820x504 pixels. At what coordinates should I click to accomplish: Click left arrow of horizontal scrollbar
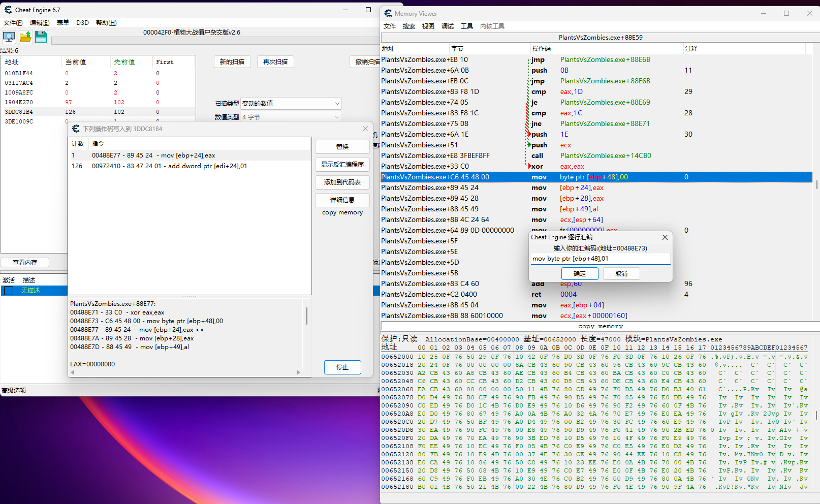pos(73,372)
